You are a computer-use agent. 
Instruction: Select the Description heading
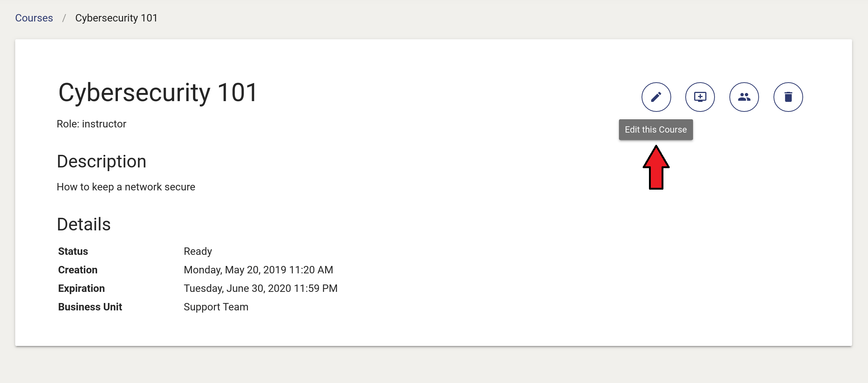pyautogui.click(x=102, y=161)
